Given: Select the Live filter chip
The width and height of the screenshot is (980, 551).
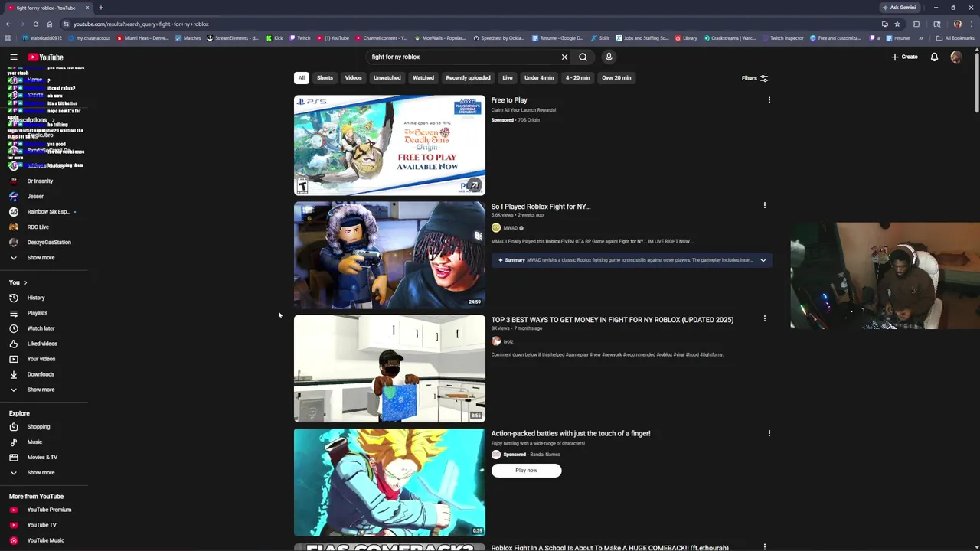Looking at the screenshot, I should [x=507, y=78].
